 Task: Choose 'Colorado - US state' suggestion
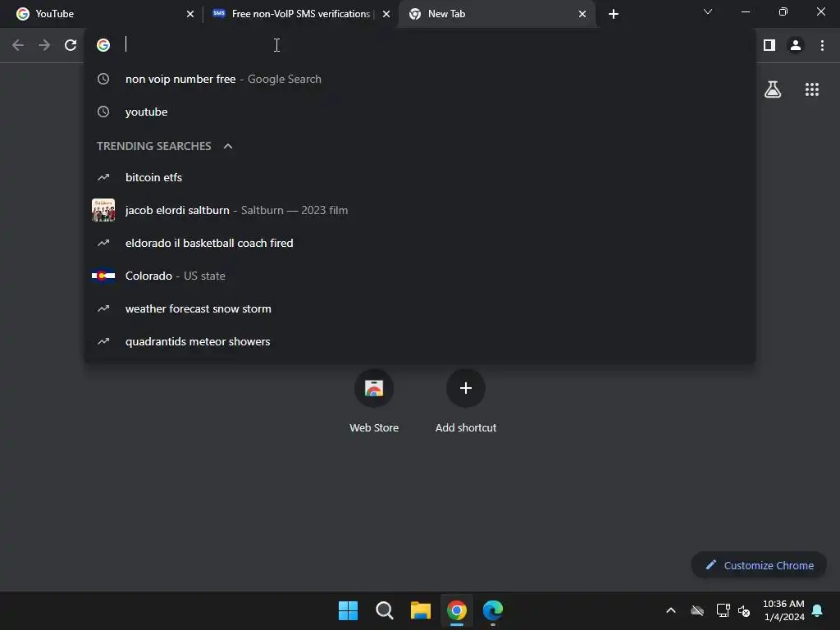pyautogui.click(x=420, y=276)
